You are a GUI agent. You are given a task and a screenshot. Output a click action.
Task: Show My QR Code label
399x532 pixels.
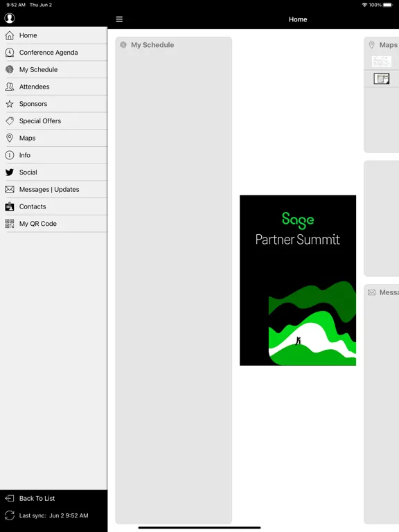coord(38,224)
